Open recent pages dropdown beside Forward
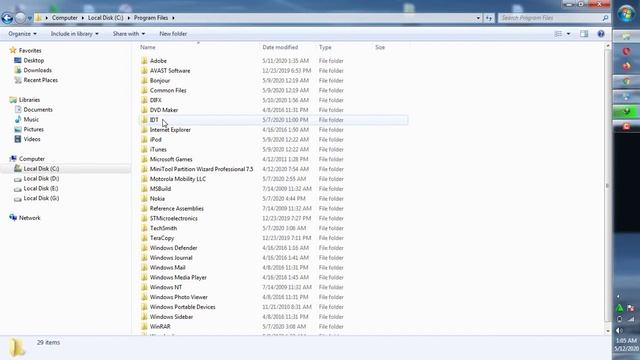The height and width of the screenshot is (360, 640). [x=29, y=18]
